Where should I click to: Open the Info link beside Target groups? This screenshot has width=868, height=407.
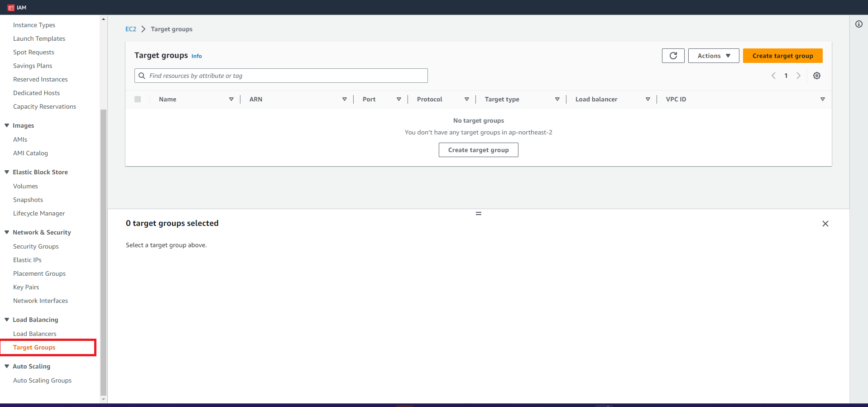pyautogui.click(x=197, y=56)
